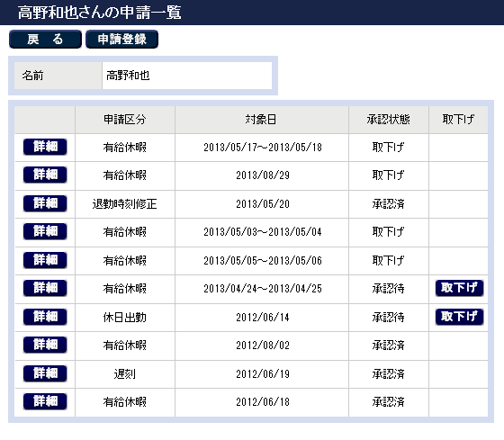The width and height of the screenshot is (504, 440).
Task: Click 有給休暇 in the 2012/08/02 row
Action: coord(125,346)
